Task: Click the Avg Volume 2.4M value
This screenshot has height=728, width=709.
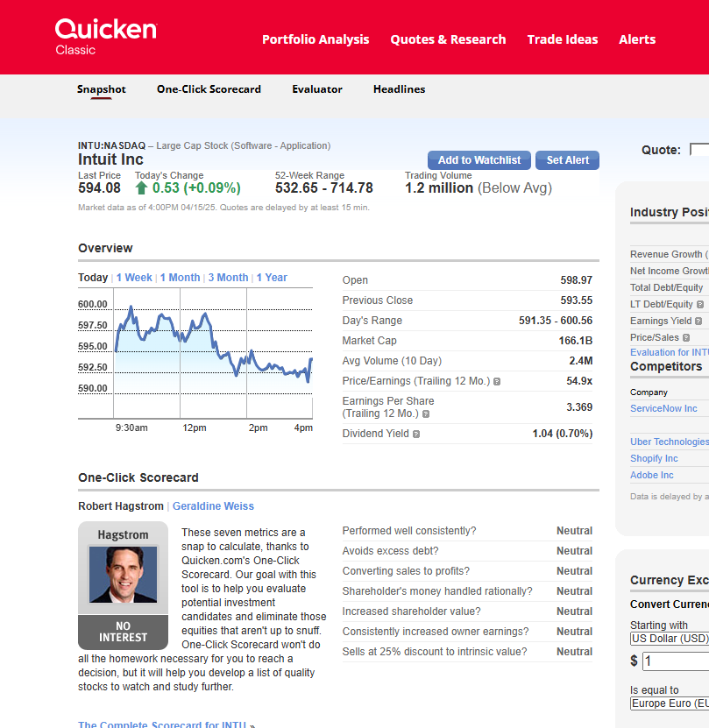Action: (x=580, y=361)
